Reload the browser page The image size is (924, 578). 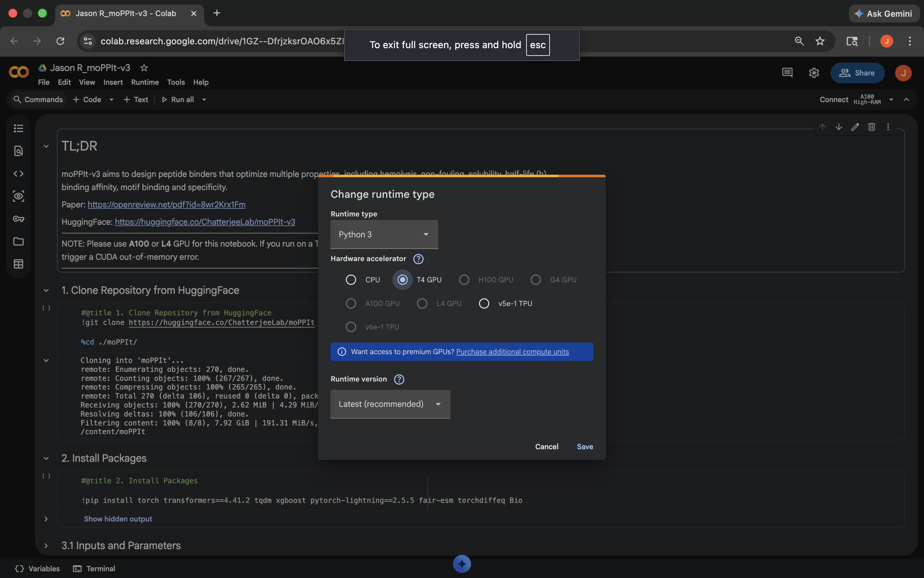(x=60, y=41)
